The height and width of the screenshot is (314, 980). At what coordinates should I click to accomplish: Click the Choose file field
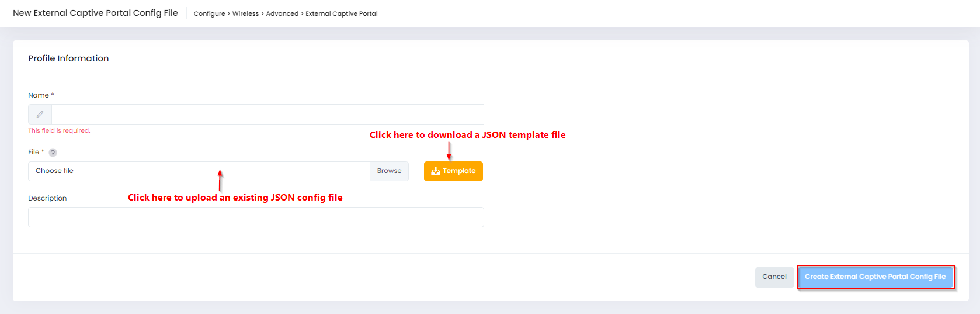(199, 171)
